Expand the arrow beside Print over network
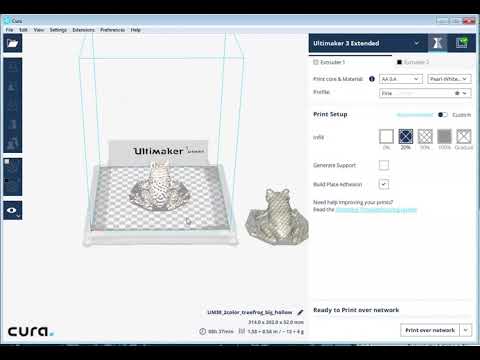This screenshot has height=360, width=480. [466, 330]
